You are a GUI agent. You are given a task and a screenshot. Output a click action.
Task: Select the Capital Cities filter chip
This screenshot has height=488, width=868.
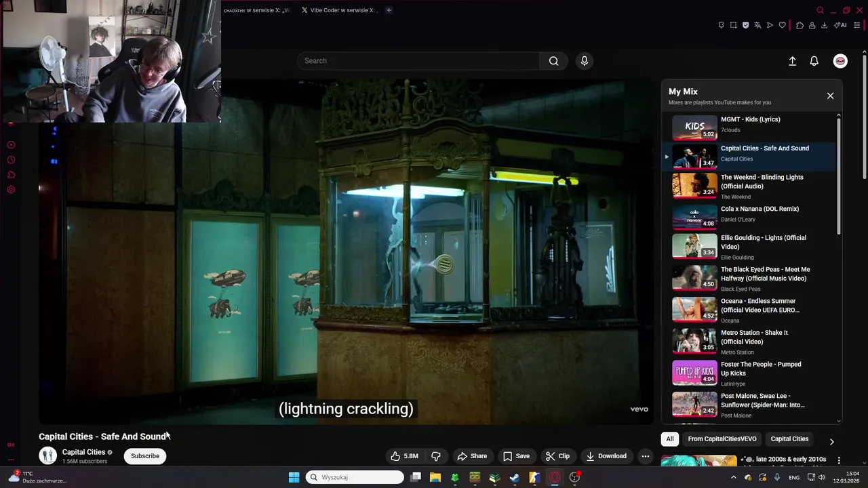(789, 439)
